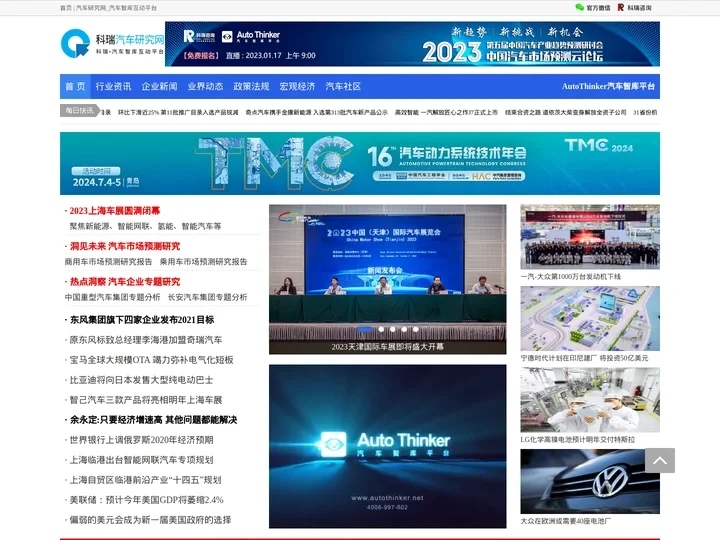720x540 pixels.
Task: Open 聚焦新能源、智能网联、氢能、智能汽车等 link
Action: (145, 226)
